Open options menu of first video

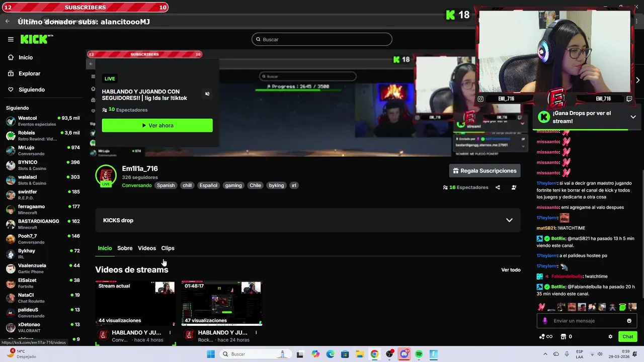(170, 333)
